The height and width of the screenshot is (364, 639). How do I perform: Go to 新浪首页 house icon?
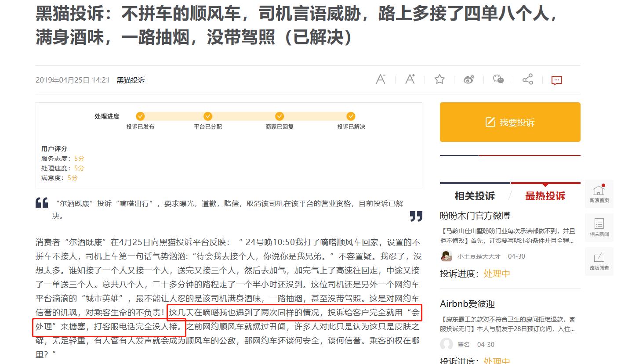pyautogui.click(x=599, y=194)
